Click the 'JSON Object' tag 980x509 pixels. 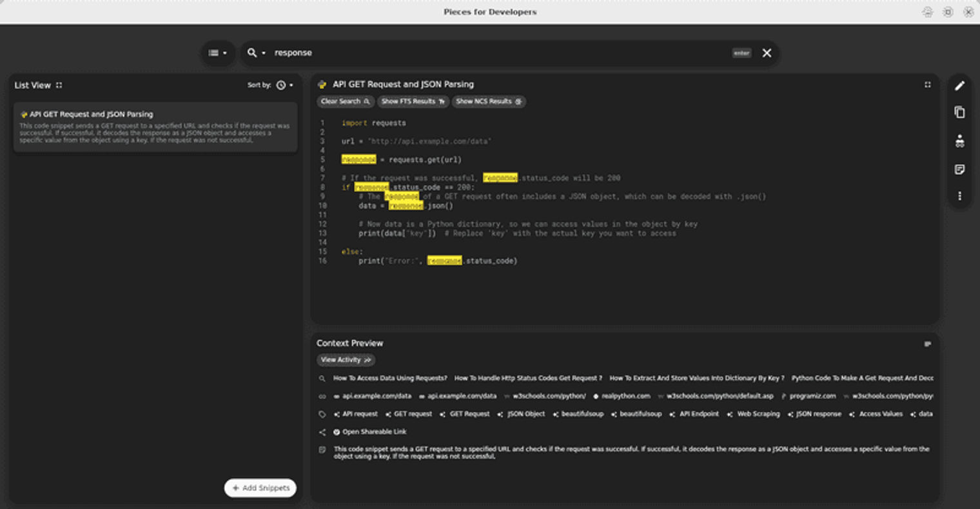(x=522, y=414)
